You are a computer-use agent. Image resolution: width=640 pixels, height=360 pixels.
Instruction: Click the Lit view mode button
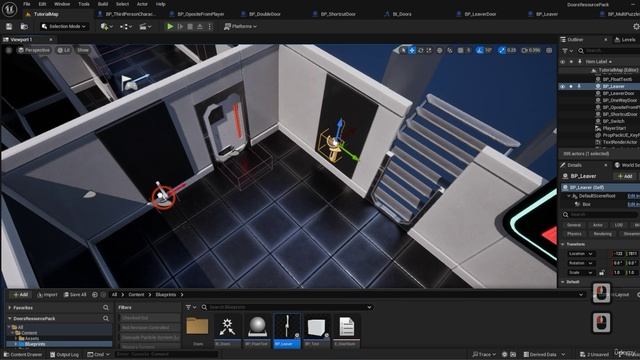coord(64,50)
